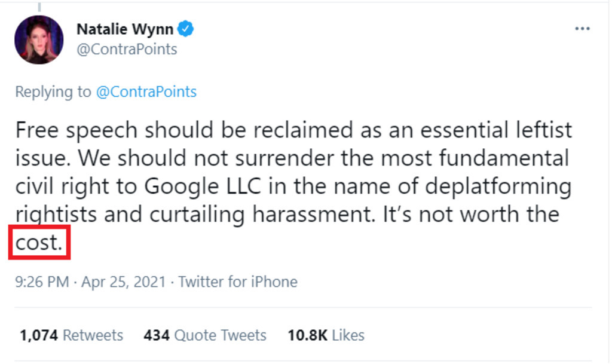
Task: Click the thread connector line above avatar
Action: click(39, 7)
